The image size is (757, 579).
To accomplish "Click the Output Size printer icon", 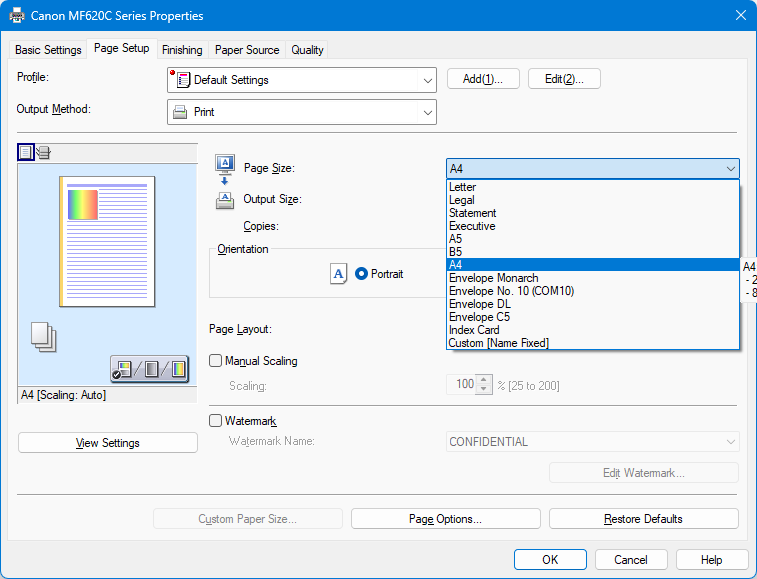I will [x=225, y=199].
